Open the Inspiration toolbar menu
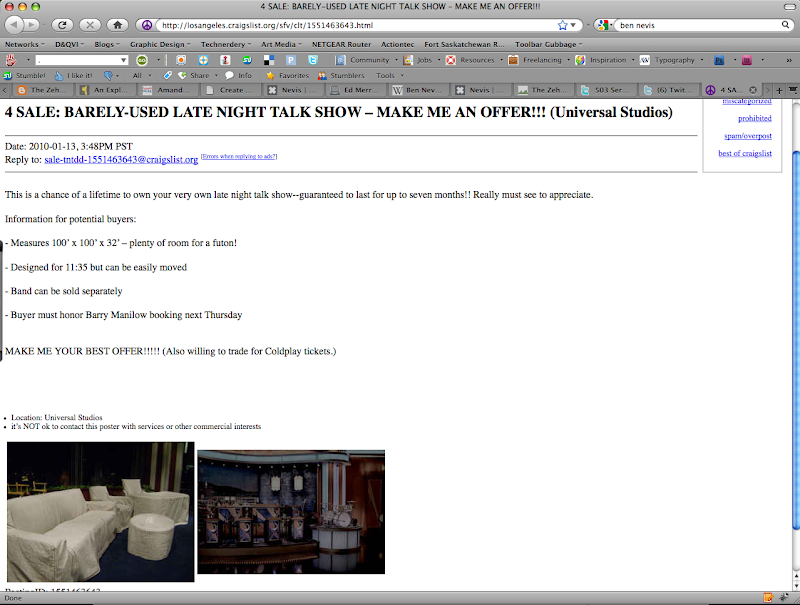The height and width of the screenshot is (605, 800). tap(605, 60)
